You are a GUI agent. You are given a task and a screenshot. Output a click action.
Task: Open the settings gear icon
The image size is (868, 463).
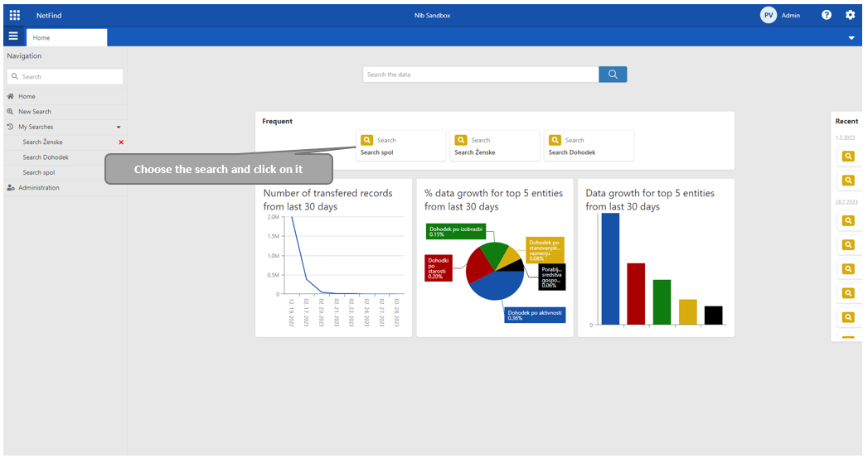(x=850, y=15)
